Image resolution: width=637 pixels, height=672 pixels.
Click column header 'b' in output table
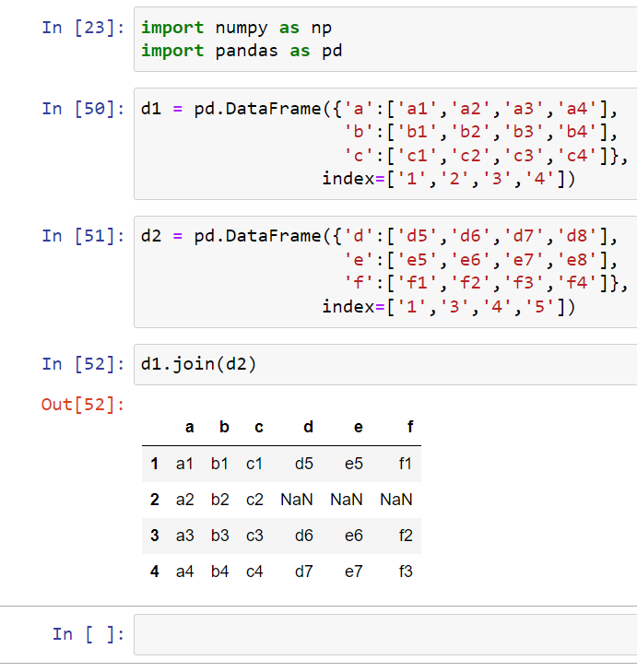click(224, 428)
